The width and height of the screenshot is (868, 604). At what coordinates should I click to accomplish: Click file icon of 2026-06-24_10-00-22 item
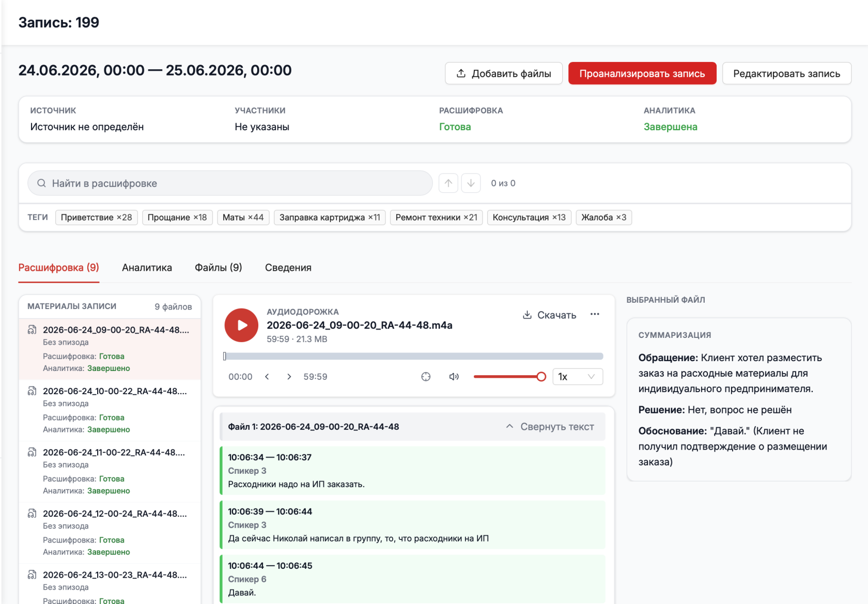point(32,391)
